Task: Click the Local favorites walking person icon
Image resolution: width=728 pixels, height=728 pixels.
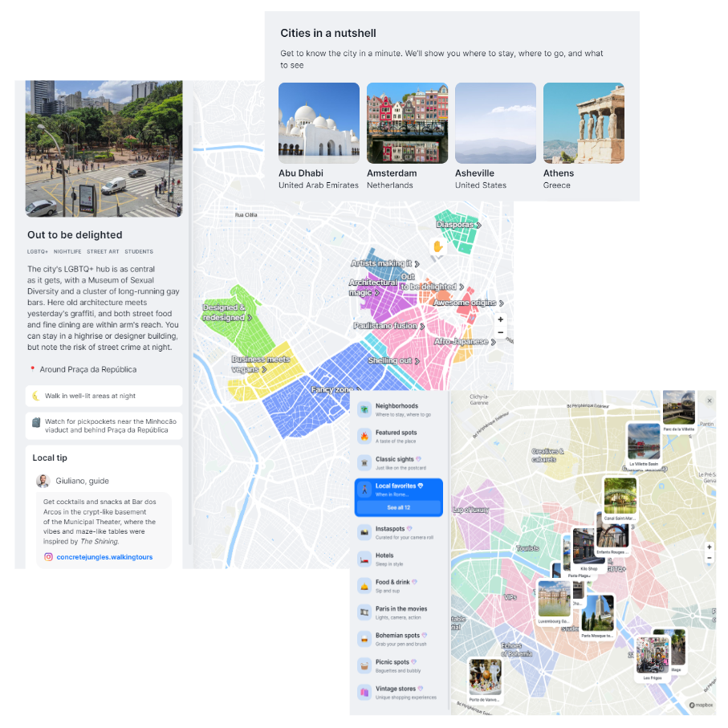Action: click(364, 489)
